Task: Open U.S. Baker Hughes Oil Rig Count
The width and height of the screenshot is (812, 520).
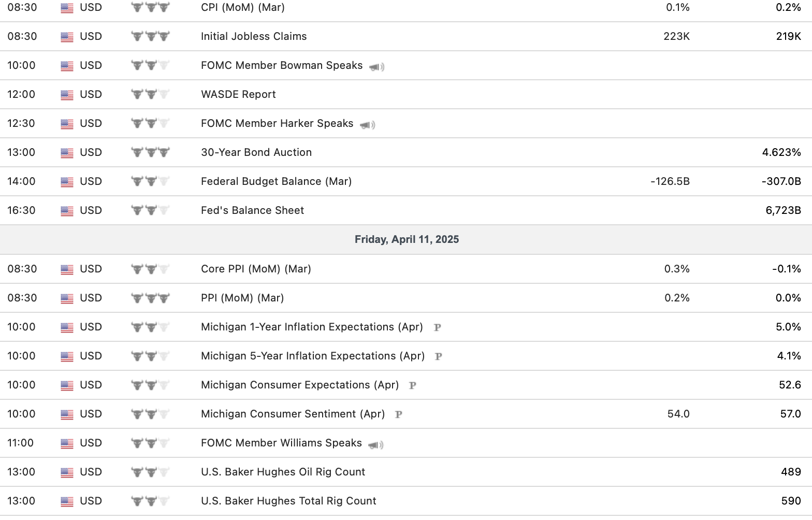Action: pos(283,472)
